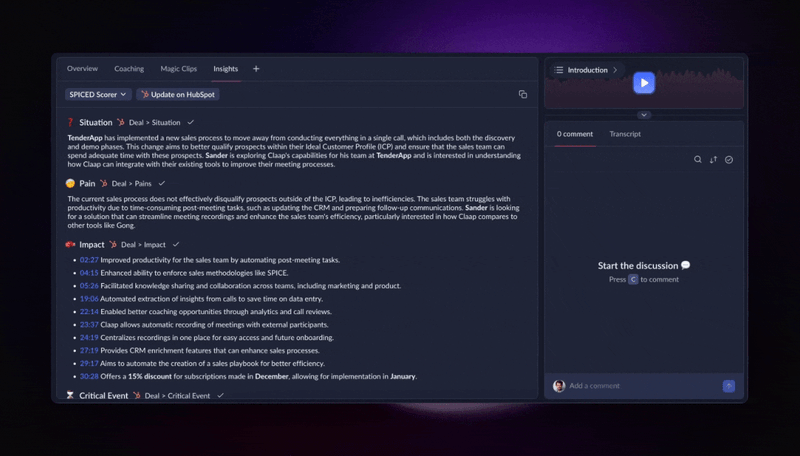Click the Deal > Situation label
This screenshot has height=456, width=800.
click(x=155, y=122)
